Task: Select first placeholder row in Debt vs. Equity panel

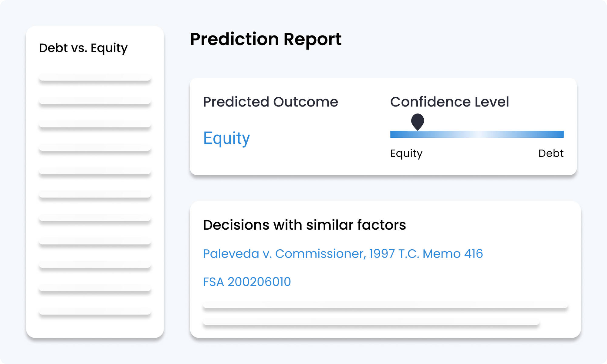Action: [95, 77]
